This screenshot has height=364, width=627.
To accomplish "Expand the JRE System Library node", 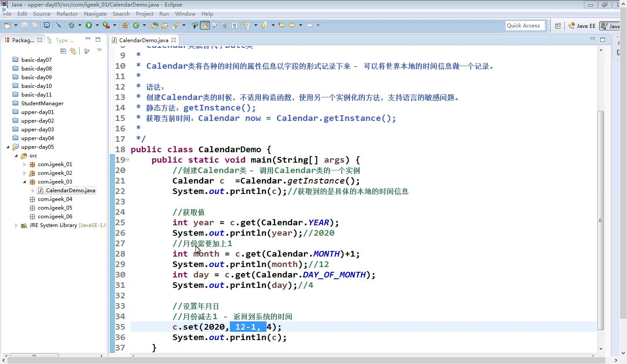I will click(x=16, y=225).
